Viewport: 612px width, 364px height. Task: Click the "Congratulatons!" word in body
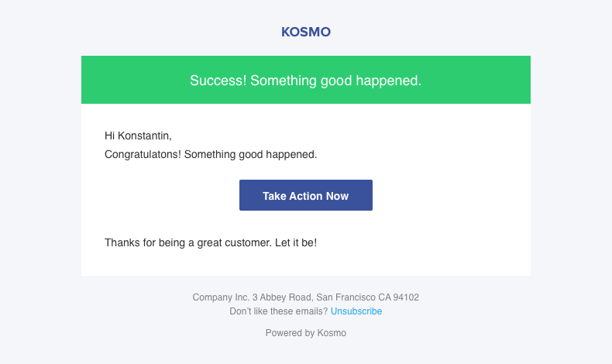click(143, 154)
